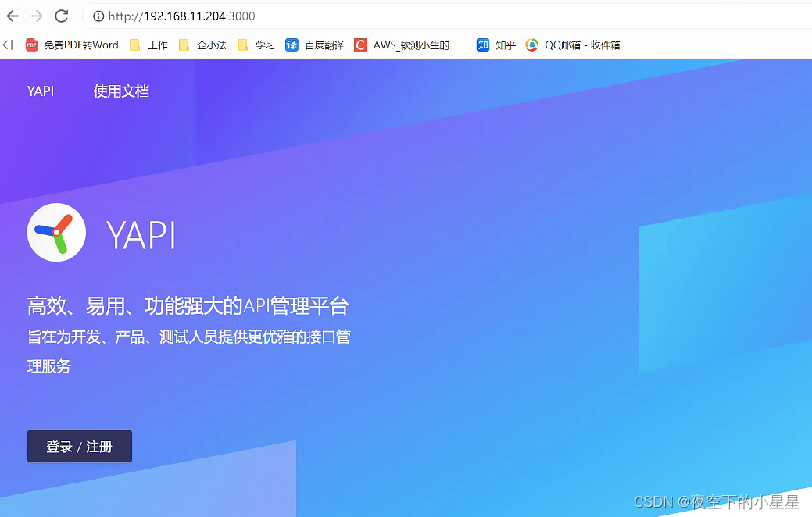Click the large YAPI title text
The width and height of the screenshot is (812, 517).
click(x=141, y=236)
